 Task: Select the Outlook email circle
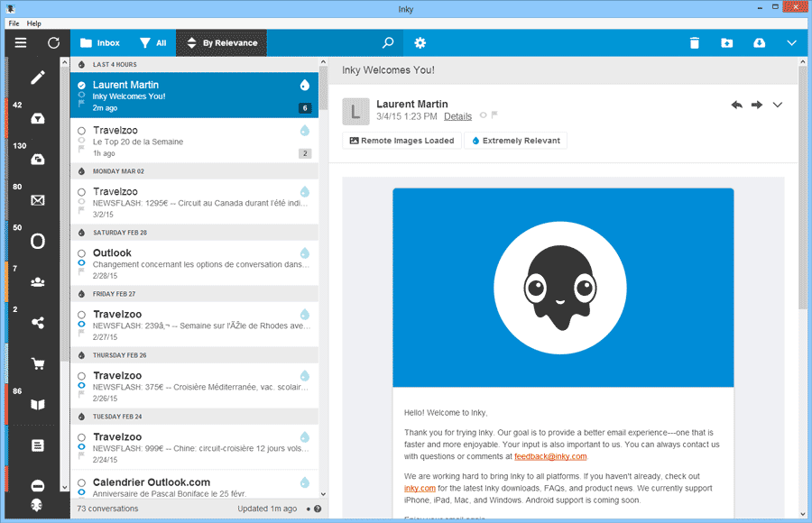coord(81,253)
